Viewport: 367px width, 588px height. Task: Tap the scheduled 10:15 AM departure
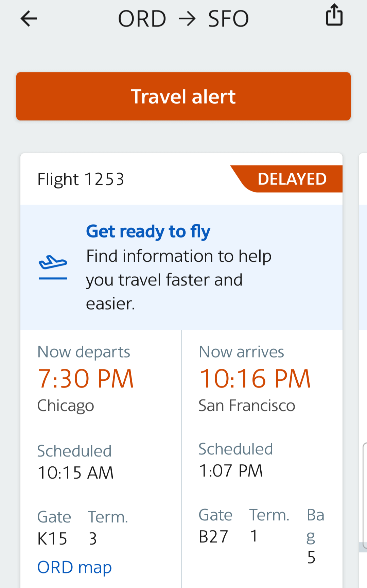pos(75,473)
